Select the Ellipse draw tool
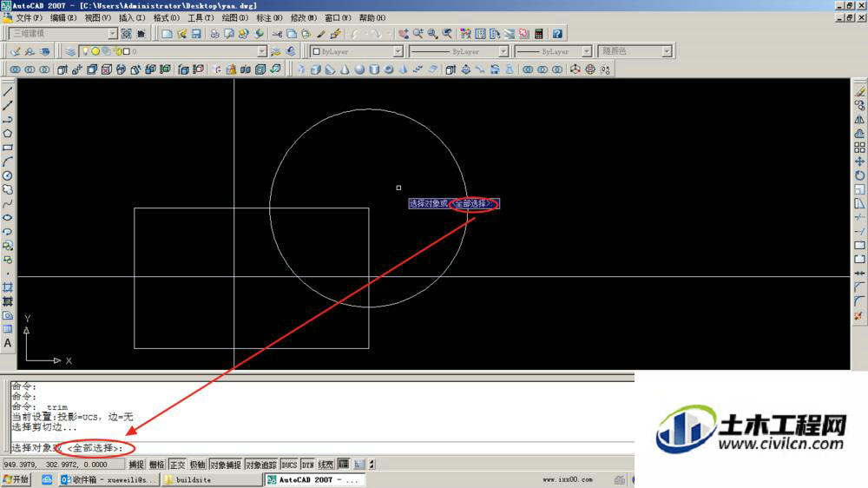The image size is (868, 488). [8, 218]
